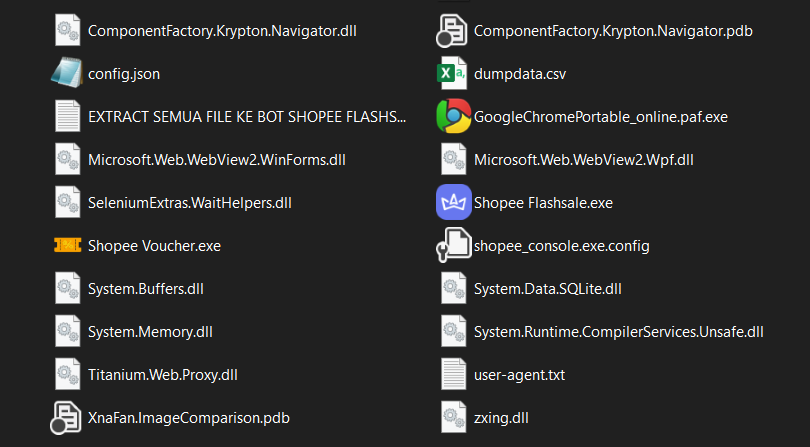Click the Shopee Voucher.exe ticket icon

[x=68, y=245]
